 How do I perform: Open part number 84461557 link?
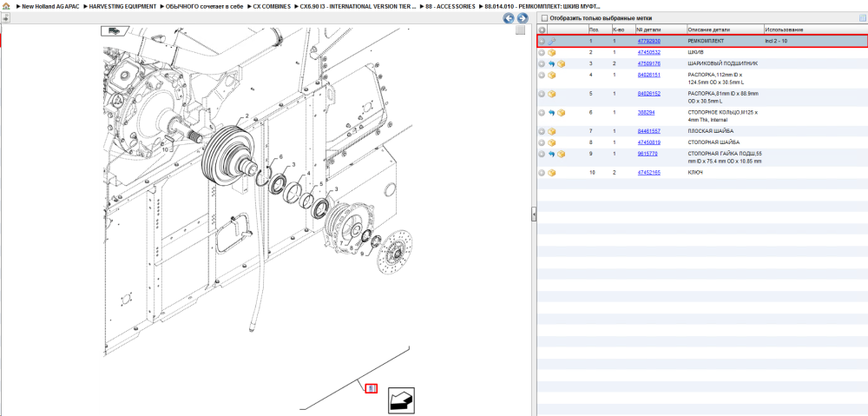648,131
